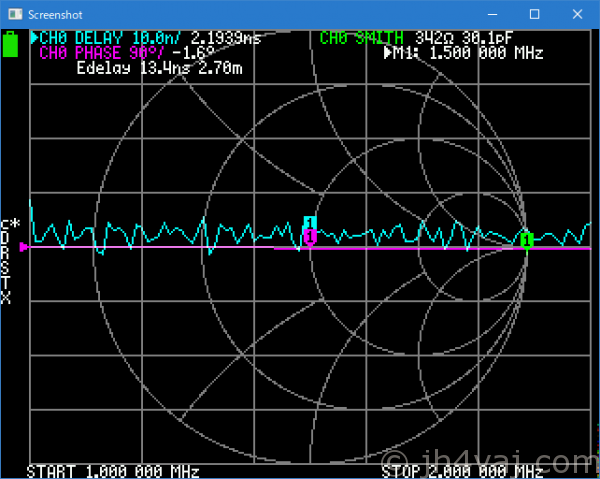Screen dimensions: 600x479
Task: Click the C* calibration status indicator
Action: (10, 224)
